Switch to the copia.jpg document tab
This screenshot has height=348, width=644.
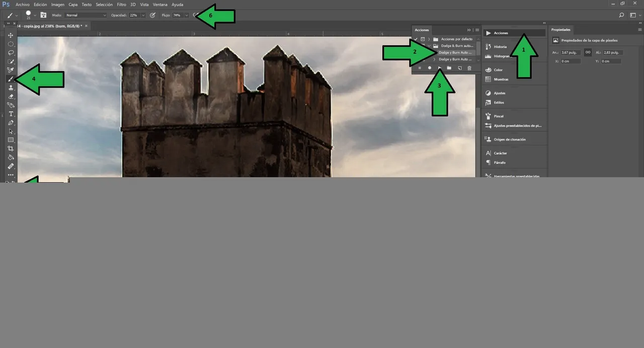click(x=49, y=26)
